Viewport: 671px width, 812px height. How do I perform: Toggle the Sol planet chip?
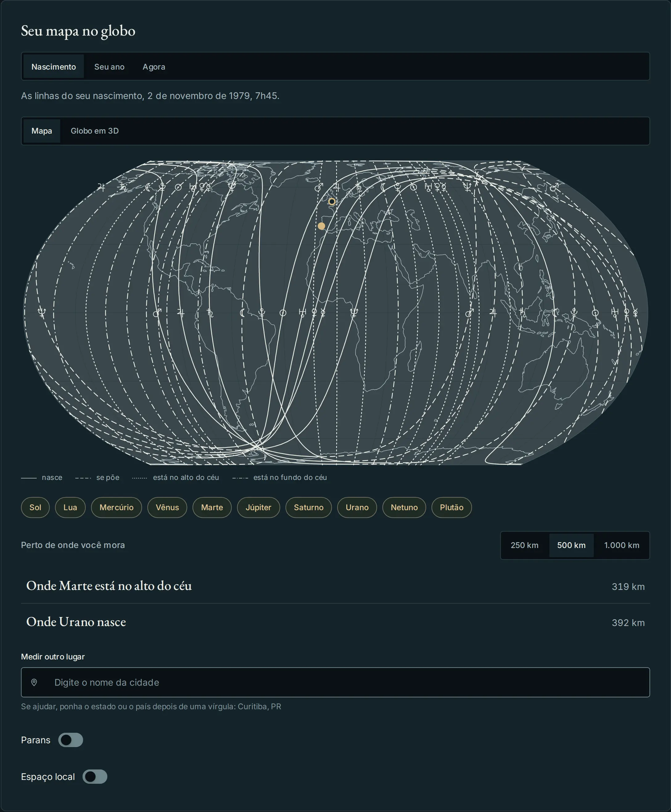coord(35,507)
